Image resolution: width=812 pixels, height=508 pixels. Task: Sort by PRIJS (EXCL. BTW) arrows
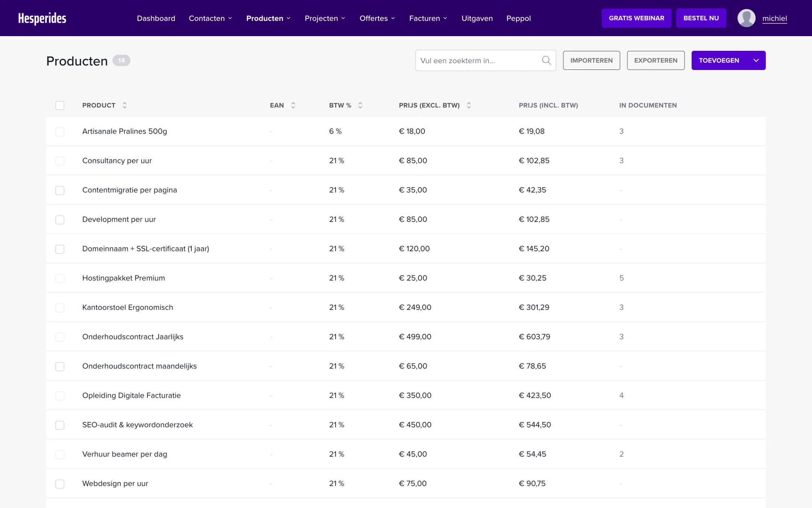[469, 105]
